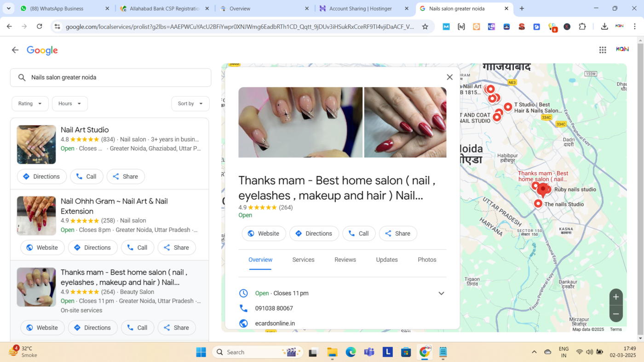644x362 pixels.
Task: Open Nail Art Studio listing thumbnail
Action: [x=36, y=145]
